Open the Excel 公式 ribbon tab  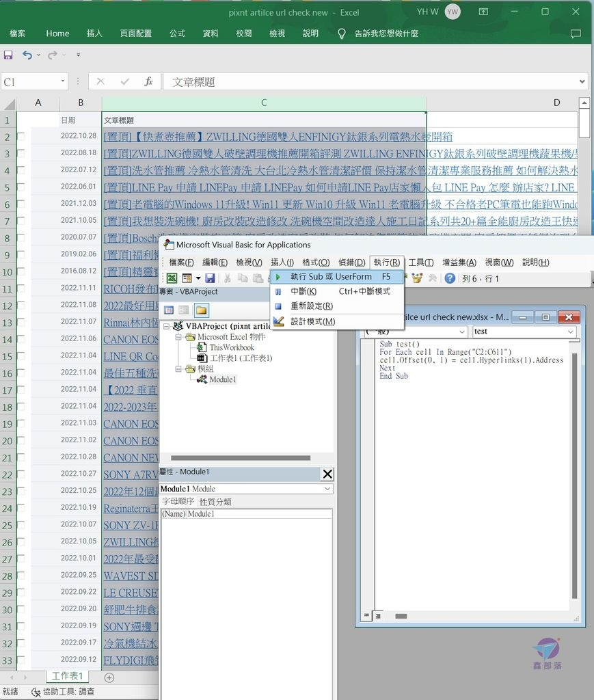[x=177, y=33]
